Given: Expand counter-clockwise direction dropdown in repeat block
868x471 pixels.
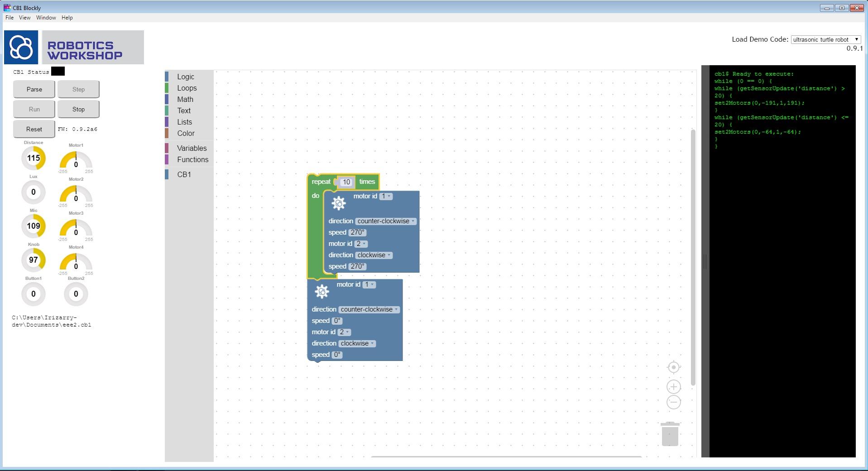Looking at the screenshot, I should (x=386, y=221).
